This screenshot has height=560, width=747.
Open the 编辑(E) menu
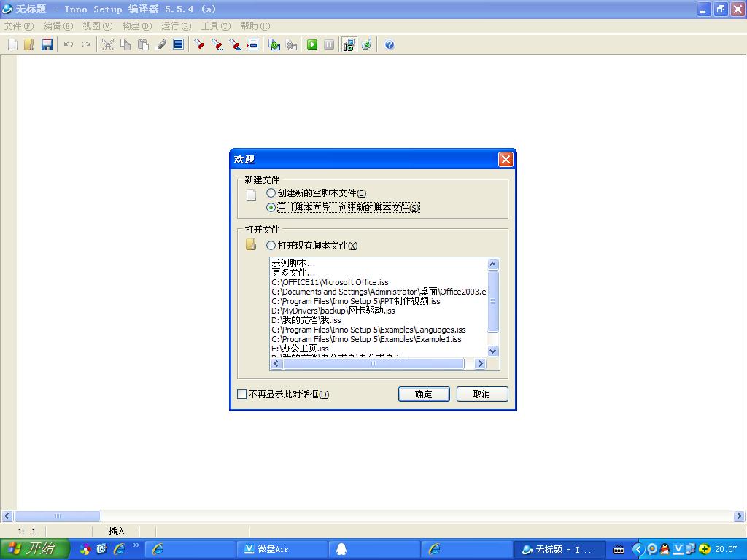click(x=58, y=26)
